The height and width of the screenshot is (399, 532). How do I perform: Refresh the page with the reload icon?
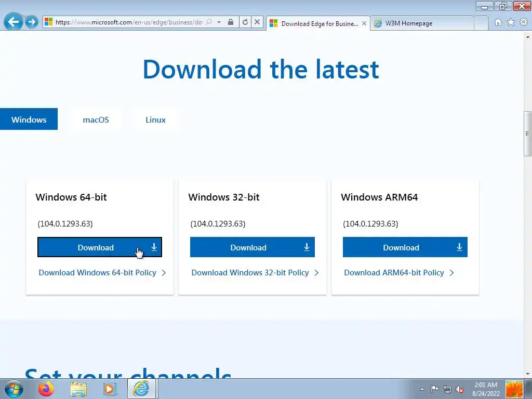coord(245,22)
